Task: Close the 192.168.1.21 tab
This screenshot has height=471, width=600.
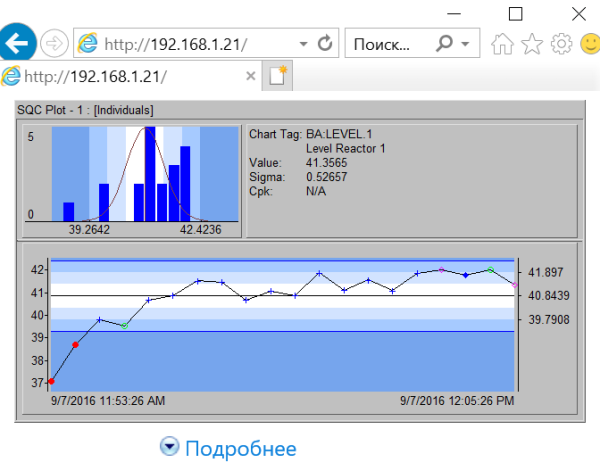Action: 250,77
